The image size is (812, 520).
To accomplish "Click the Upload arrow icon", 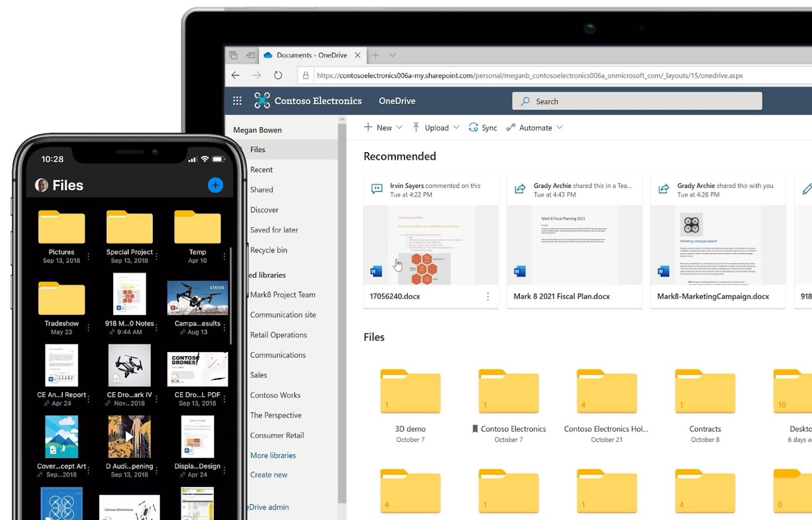I will click(x=417, y=127).
